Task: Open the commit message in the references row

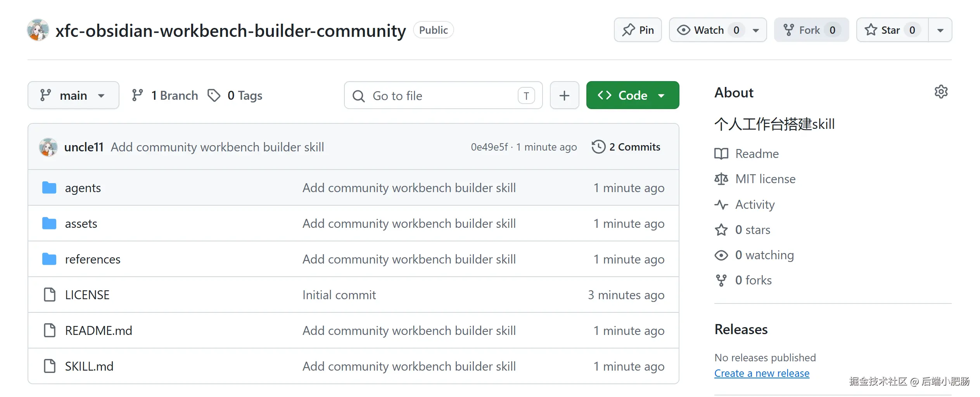Action: pyautogui.click(x=409, y=259)
